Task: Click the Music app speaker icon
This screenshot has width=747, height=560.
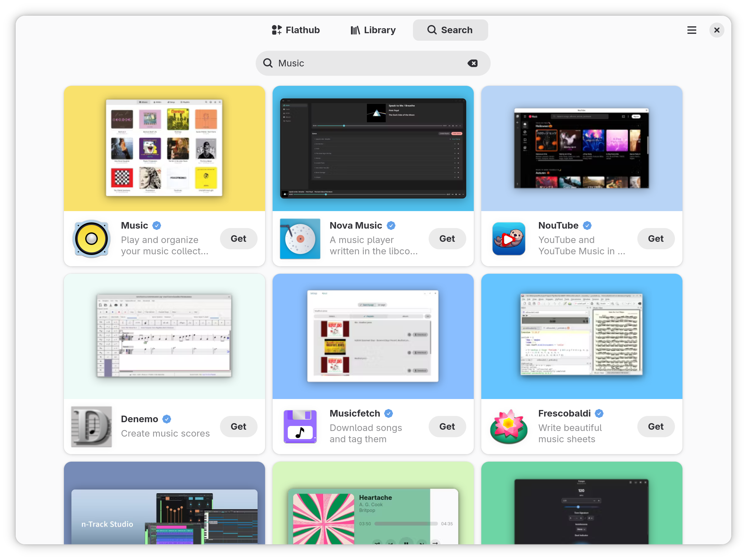Action: point(91,239)
